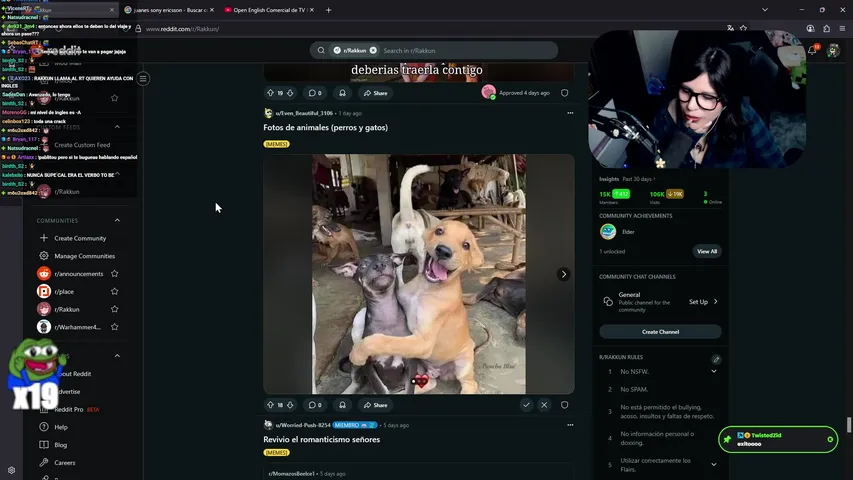Open the browser translate page icon

tap(730, 28)
